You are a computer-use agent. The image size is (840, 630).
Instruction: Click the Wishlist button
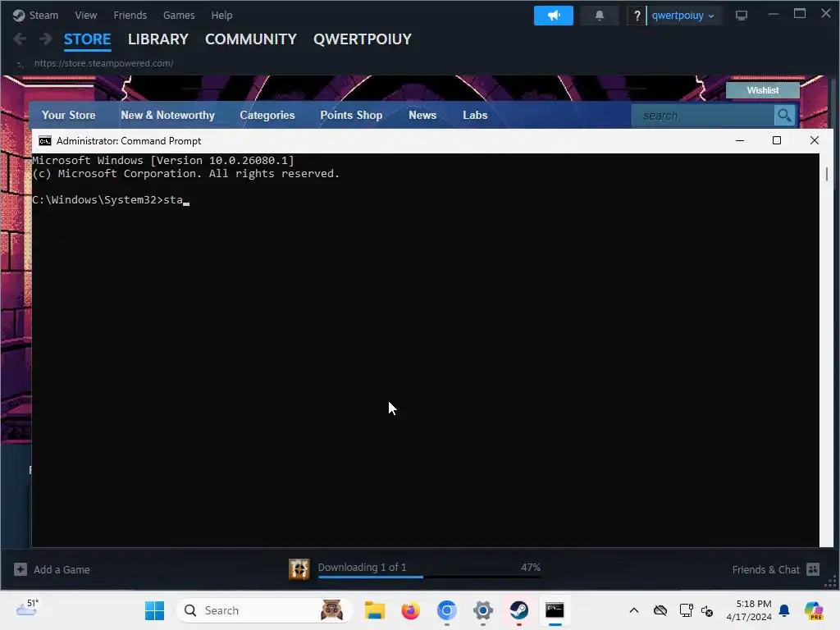tap(763, 90)
